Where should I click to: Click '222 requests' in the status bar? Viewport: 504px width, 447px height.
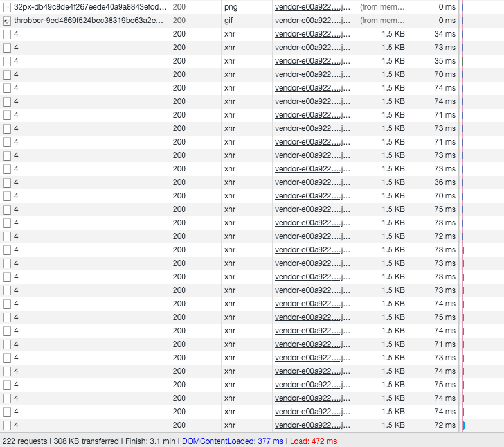(x=24, y=441)
